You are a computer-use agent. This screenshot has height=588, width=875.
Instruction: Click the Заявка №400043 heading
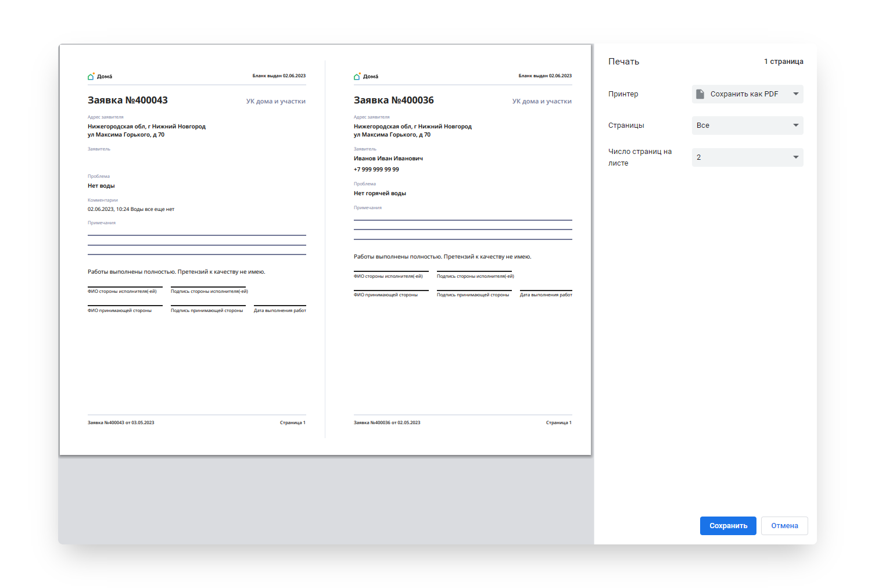(128, 100)
